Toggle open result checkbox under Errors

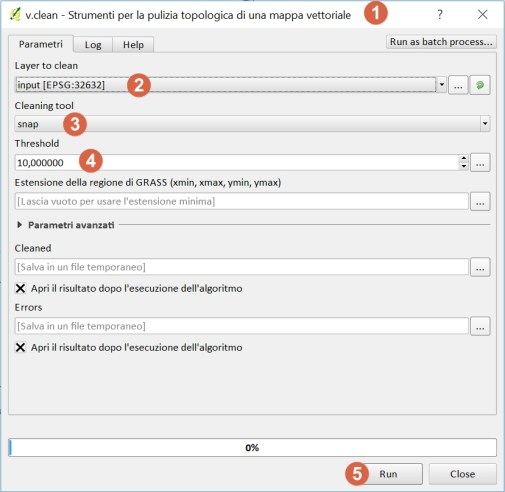20,347
